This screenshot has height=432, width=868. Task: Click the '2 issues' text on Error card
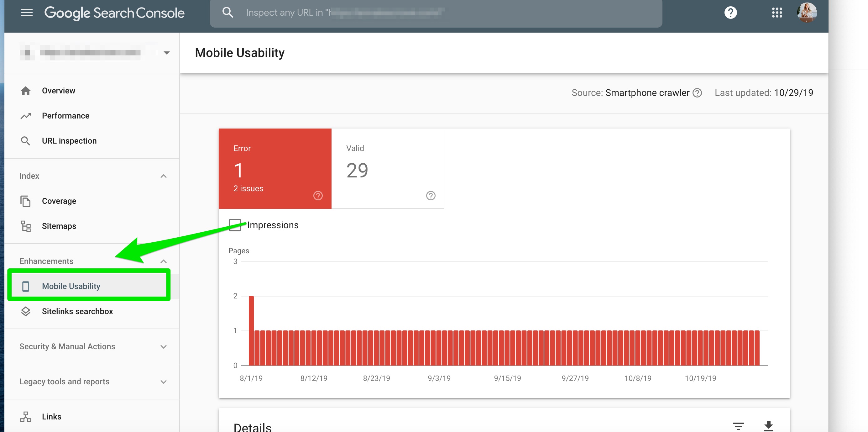pos(248,188)
